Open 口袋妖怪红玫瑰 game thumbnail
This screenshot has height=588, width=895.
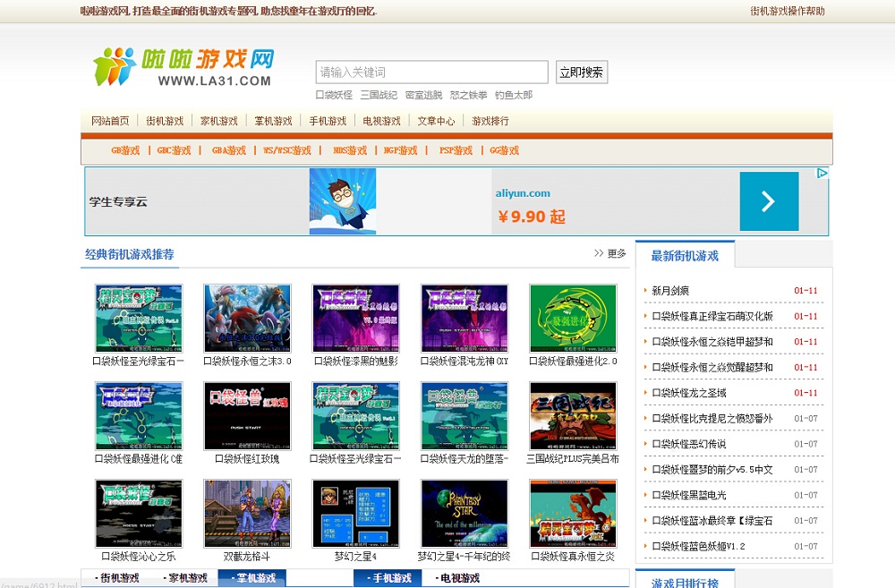pos(247,415)
